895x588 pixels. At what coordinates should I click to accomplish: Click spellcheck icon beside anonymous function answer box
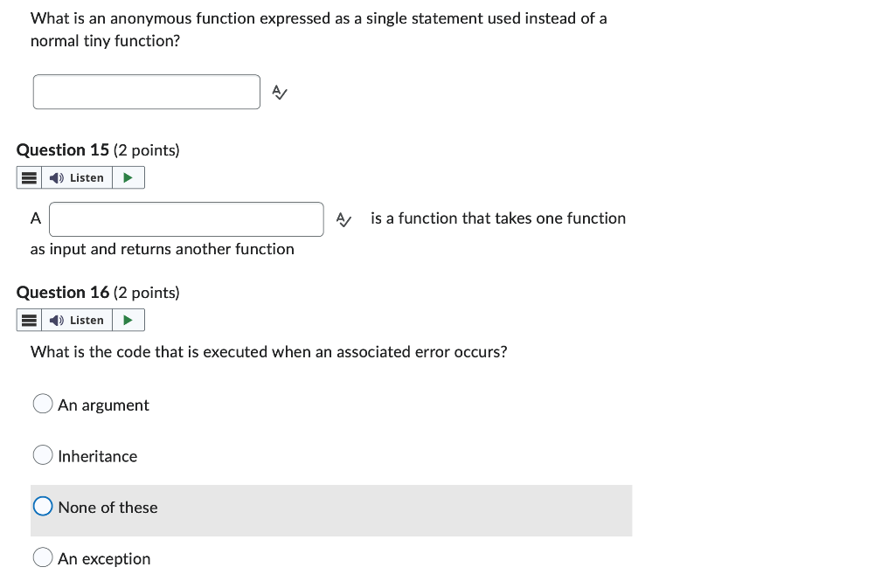tap(280, 92)
